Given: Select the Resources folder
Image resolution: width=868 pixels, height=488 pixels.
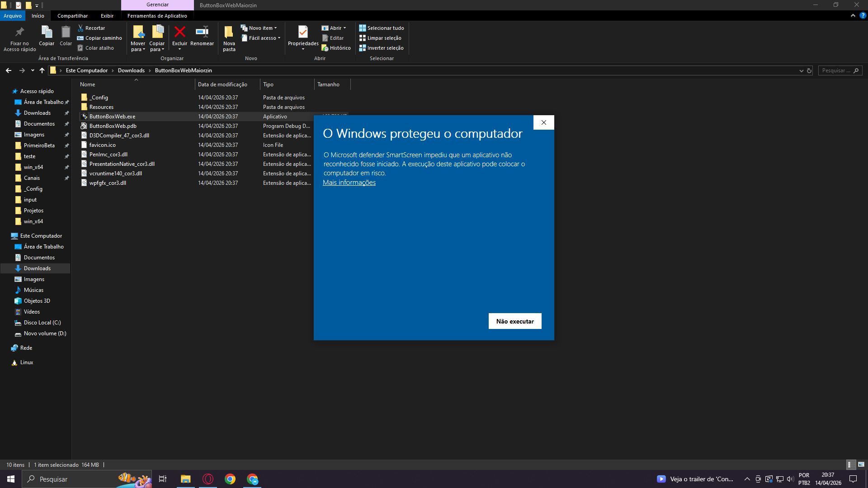Looking at the screenshot, I should coord(101,107).
